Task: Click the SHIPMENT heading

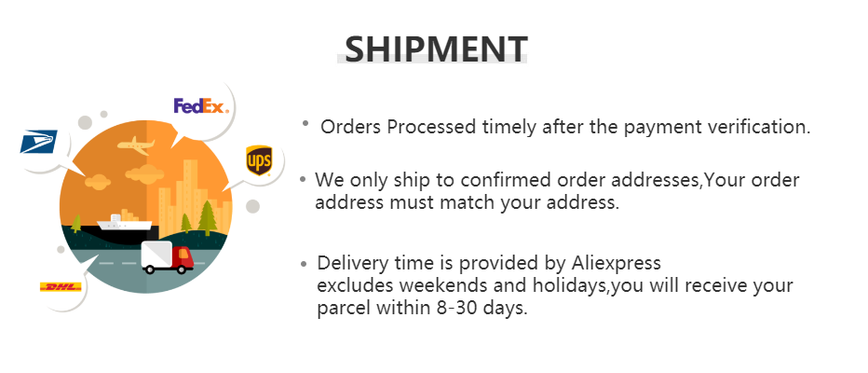Action: point(435,48)
